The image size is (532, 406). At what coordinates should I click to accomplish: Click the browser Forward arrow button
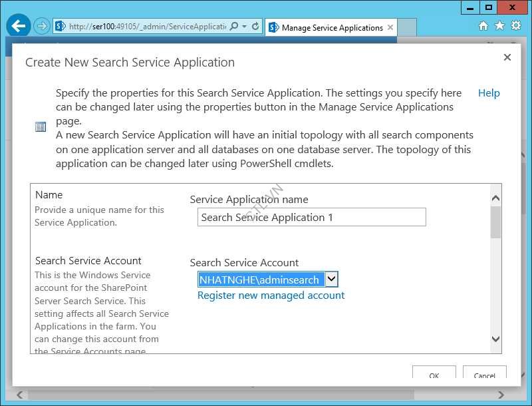42,26
